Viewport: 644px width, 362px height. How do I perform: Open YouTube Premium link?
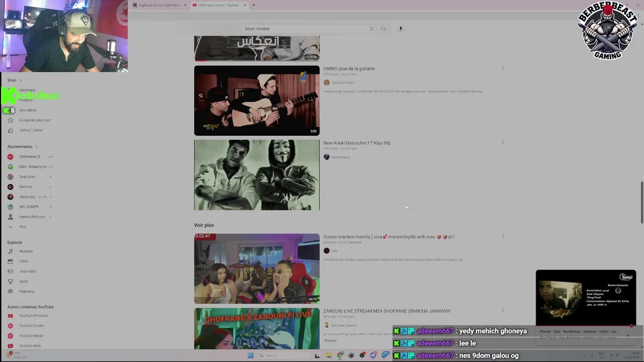(33, 316)
